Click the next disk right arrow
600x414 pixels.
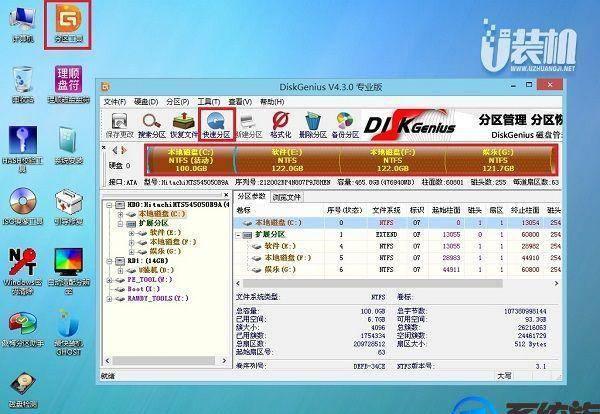pyautogui.click(x=124, y=150)
